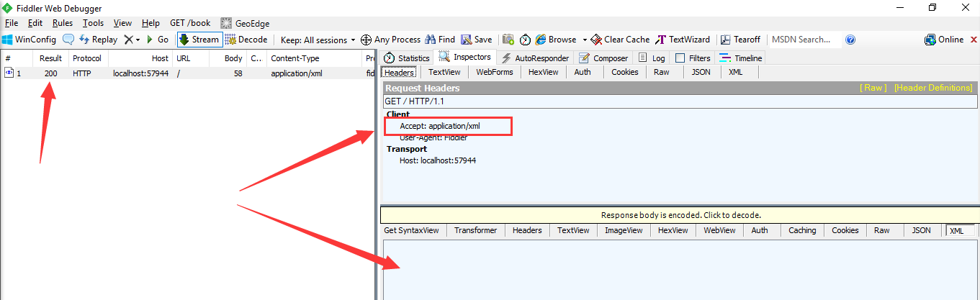The height and width of the screenshot is (300, 980).
Task: Switch to Statistics tab
Action: [x=407, y=58]
